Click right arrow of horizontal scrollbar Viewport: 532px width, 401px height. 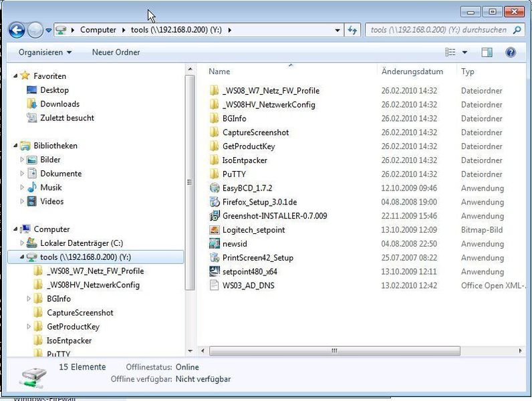click(x=520, y=351)
